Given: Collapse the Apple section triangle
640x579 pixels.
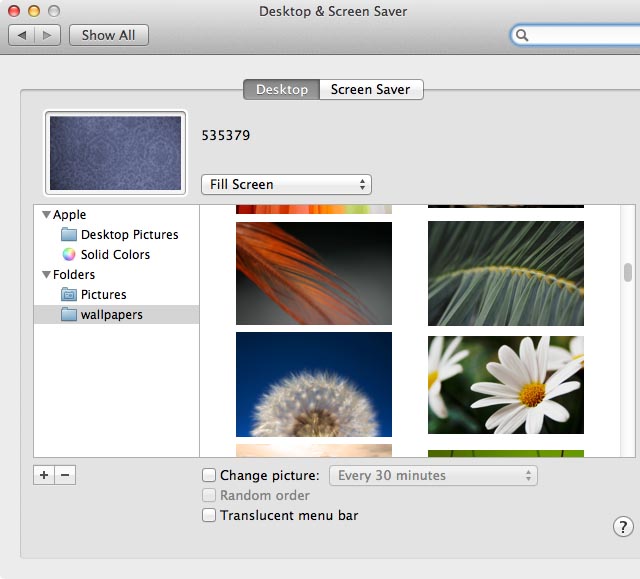Looking at the screenshot, I should tap(46, 215).
